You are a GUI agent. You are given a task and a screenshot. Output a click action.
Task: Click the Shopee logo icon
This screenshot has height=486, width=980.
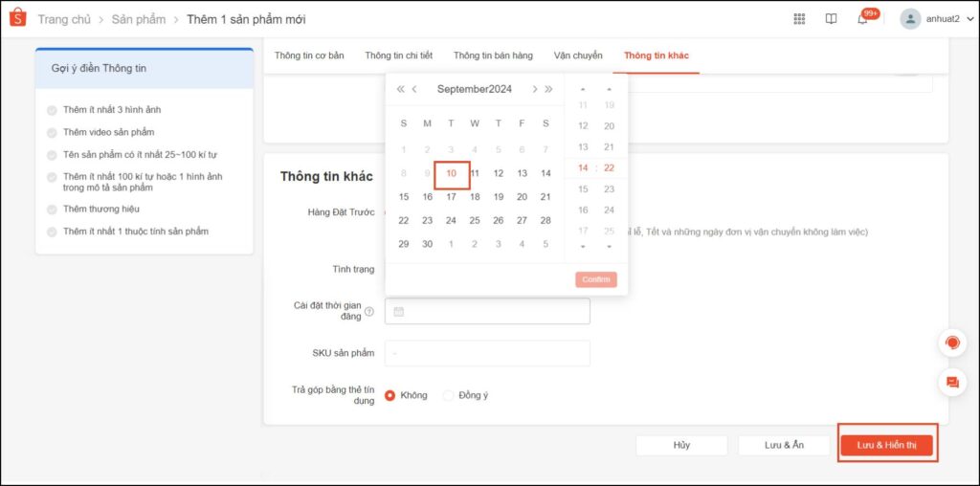[x=17, y=19]
